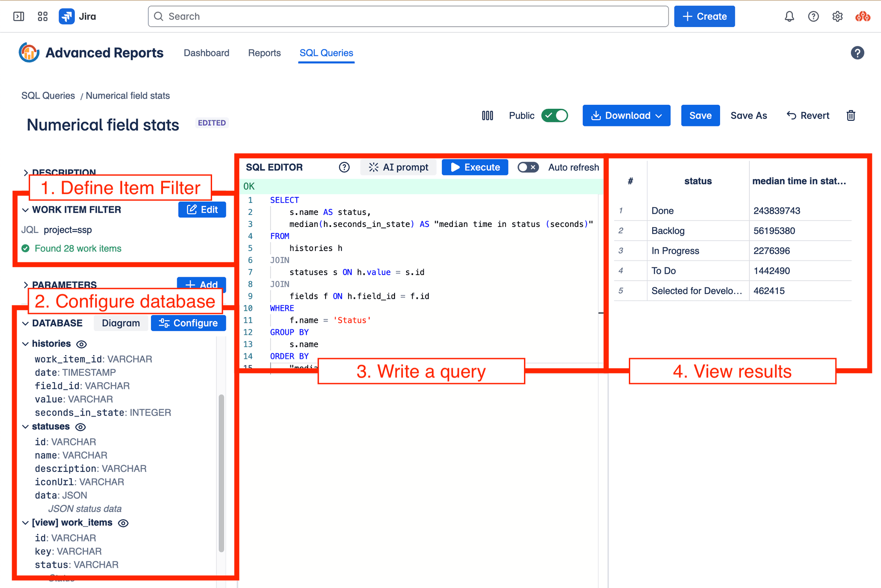The width and height of the screenshot is (881, 588).
Task: Open the database Diagram
Action: [x=120, y=323]
